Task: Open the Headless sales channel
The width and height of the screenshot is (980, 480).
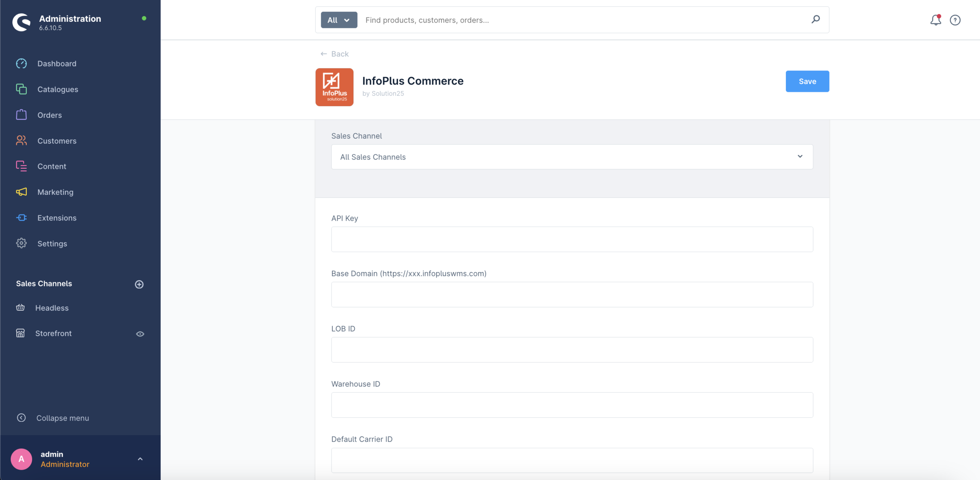Action: [x=52, y=308]
